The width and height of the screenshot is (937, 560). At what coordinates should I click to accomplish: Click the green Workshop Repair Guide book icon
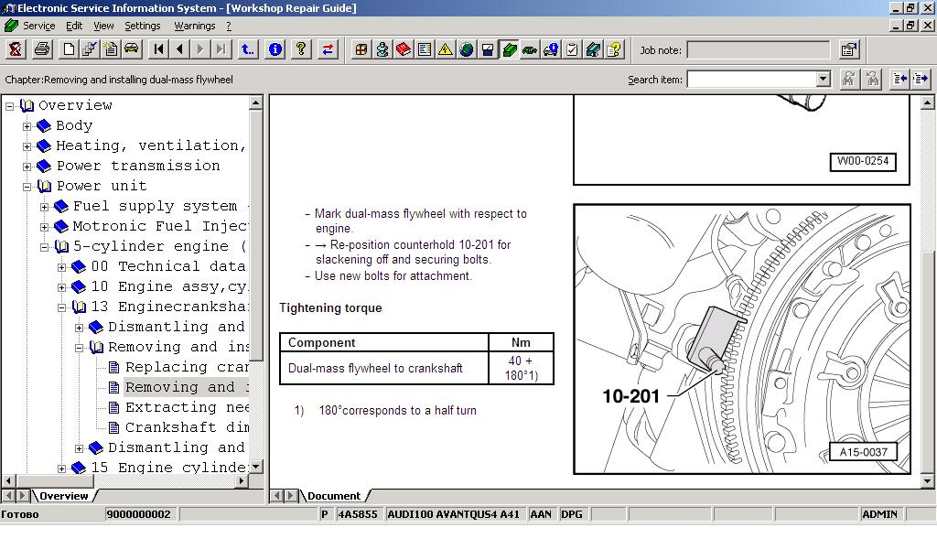509,49
